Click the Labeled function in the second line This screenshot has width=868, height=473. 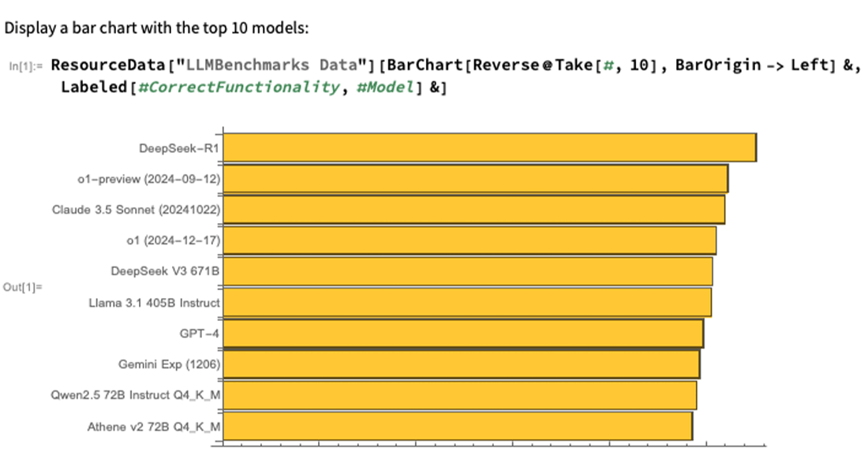pos(95,88)
